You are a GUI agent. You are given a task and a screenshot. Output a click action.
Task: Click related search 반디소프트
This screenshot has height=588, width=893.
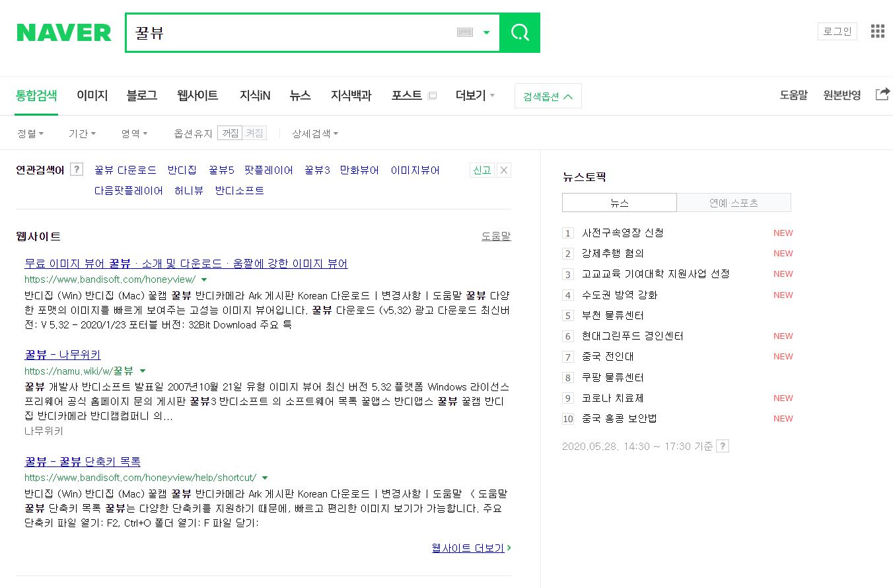click(x=240, y=190)
